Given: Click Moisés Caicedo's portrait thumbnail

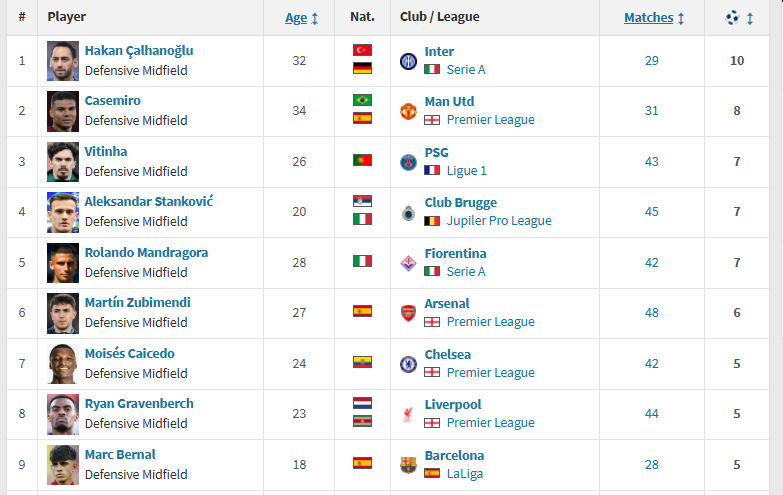Looking at the screenshot, I should coord(63,364).
